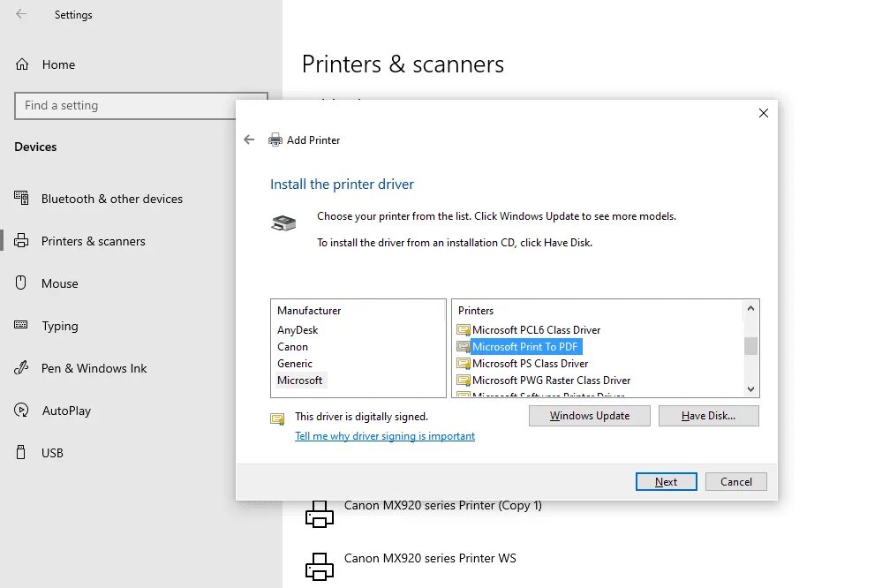Click the Printers & scanners sidebar icon
882x588 pixels.
[x=21, y=241]
